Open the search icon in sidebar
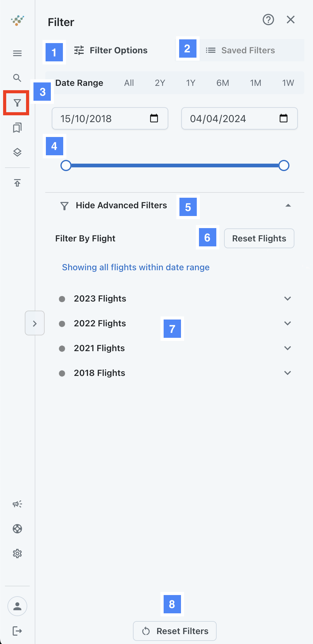The height and width of the screenshot is (644, 313). (x=17, y=78)
